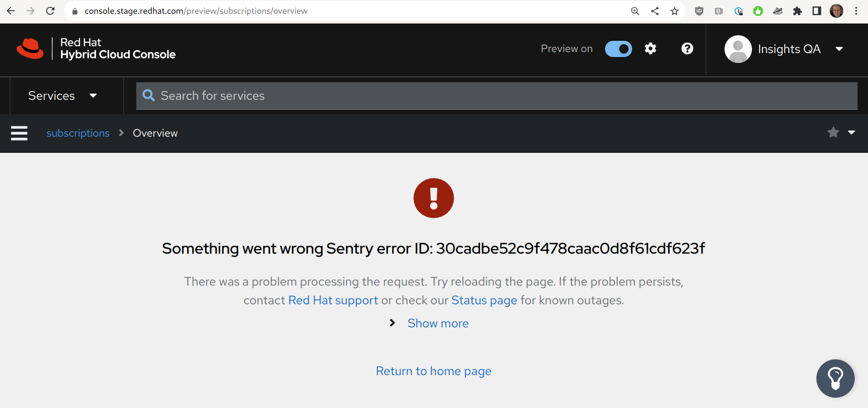Open Insights QA user menu dropdown

839,49
